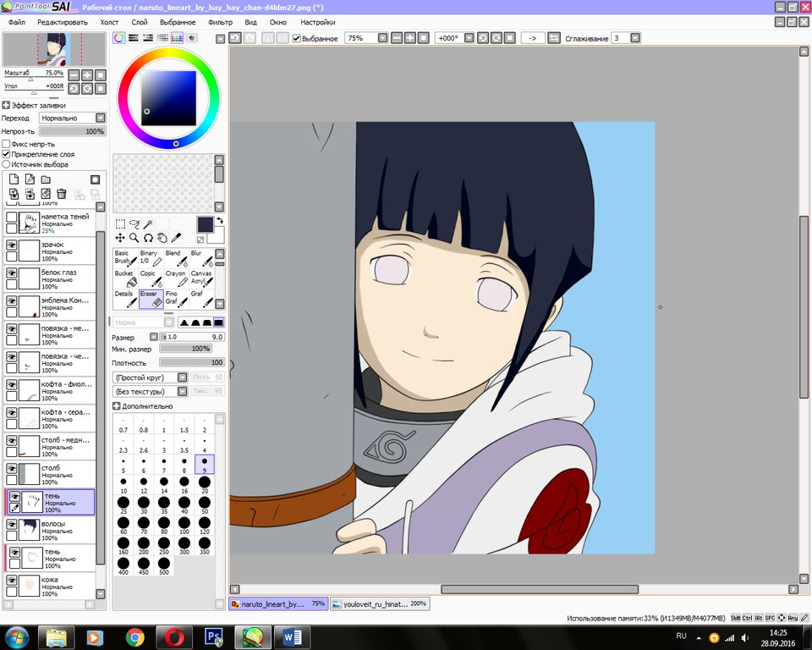
Task: Toggle the swatches grid panel icon
Action: 177,38
